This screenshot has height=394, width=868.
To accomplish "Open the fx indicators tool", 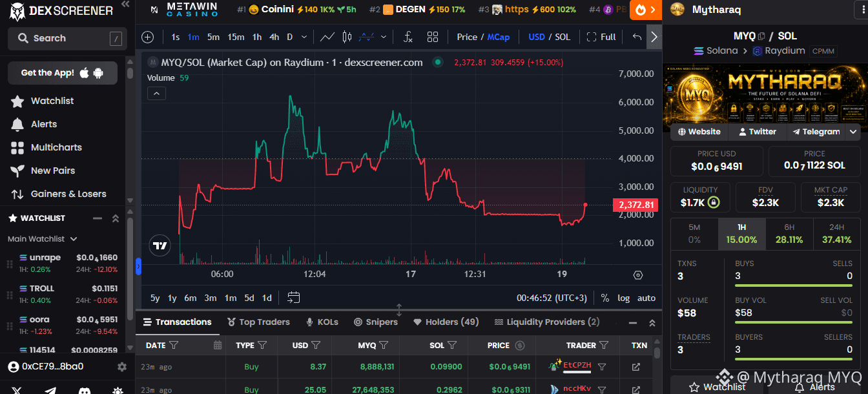I will pos(408,37).
